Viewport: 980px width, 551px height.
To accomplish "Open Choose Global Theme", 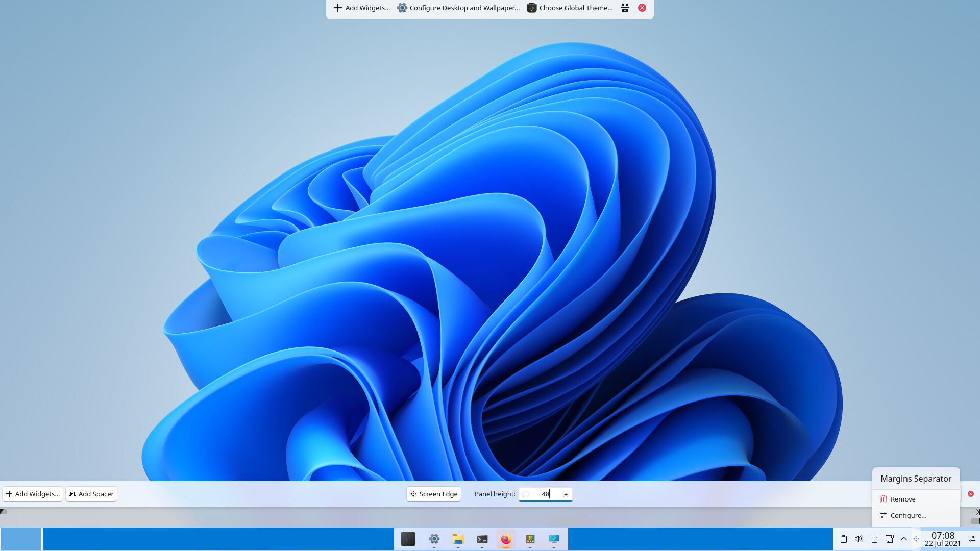I will [570, 8].
